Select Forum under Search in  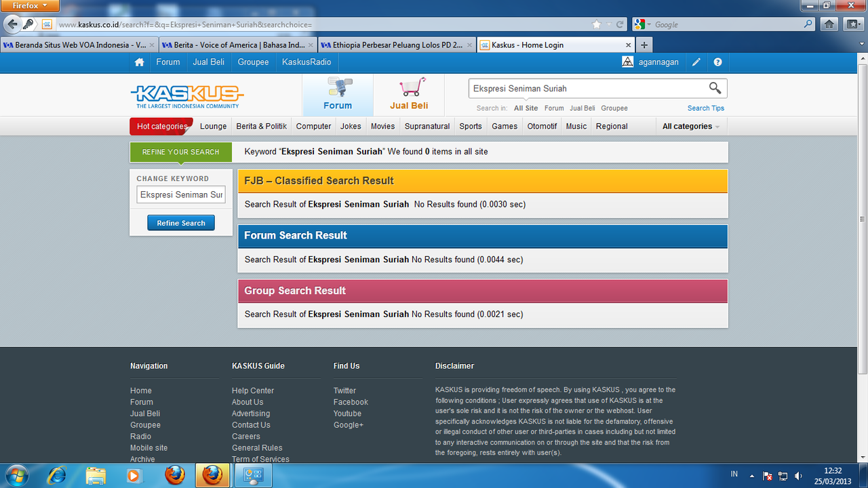click(x=554, y=108)
